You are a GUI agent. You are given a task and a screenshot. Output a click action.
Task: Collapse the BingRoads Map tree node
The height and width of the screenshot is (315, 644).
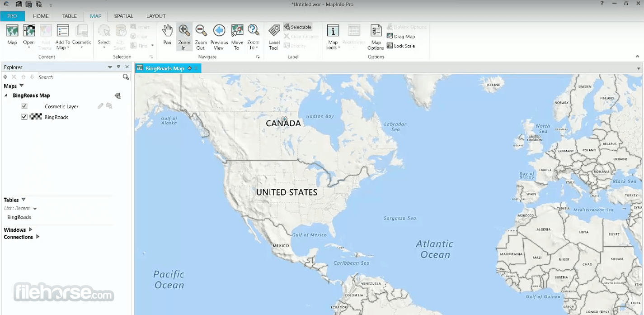click(x=6, y=95)
